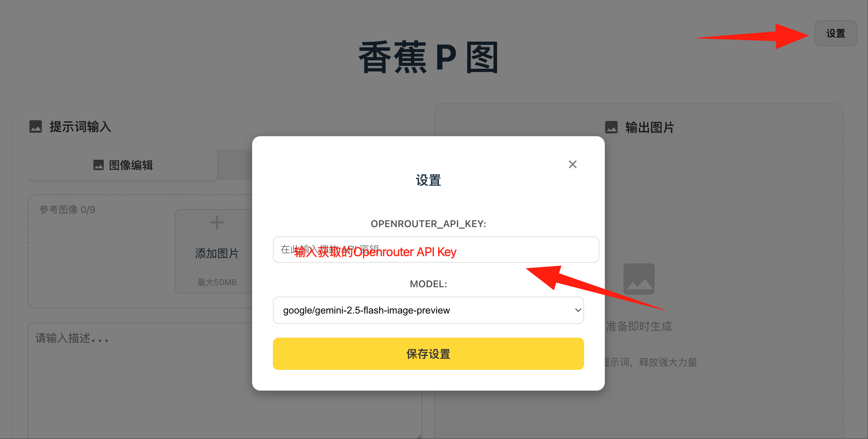
Task: Click the 设置 heading in the dialog
Action: tap(428, 180)
